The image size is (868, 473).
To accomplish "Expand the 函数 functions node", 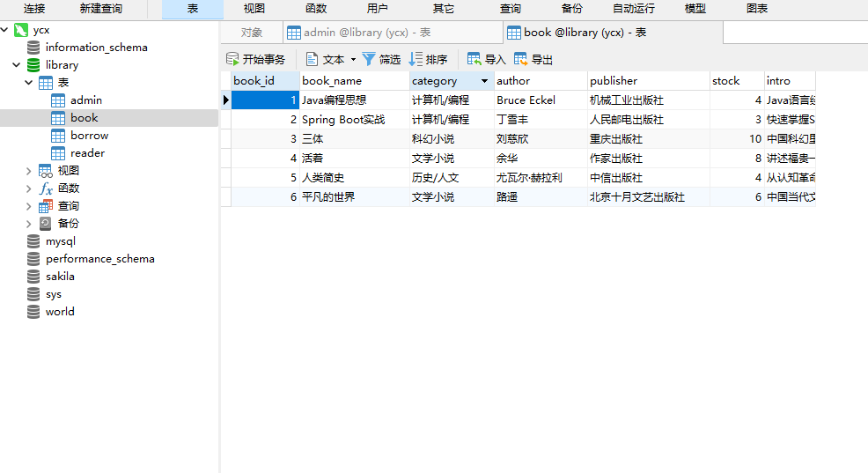I will (29, 188).
